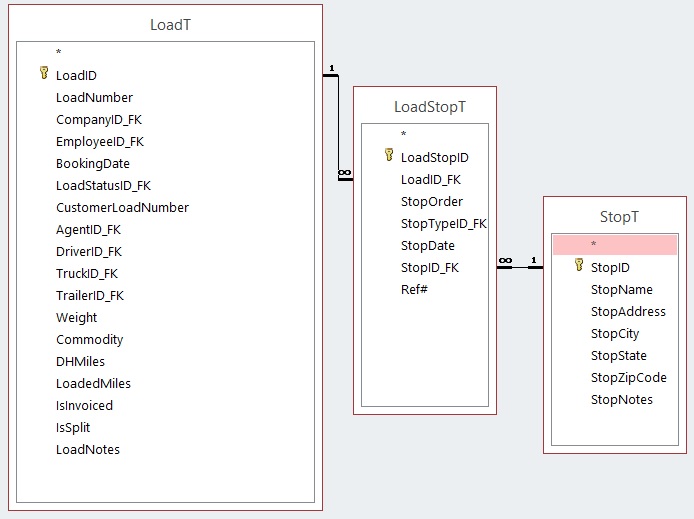This screenshot has width=694, height=519.
Task: Select the LoadNotes field
Action: (88, 449)
